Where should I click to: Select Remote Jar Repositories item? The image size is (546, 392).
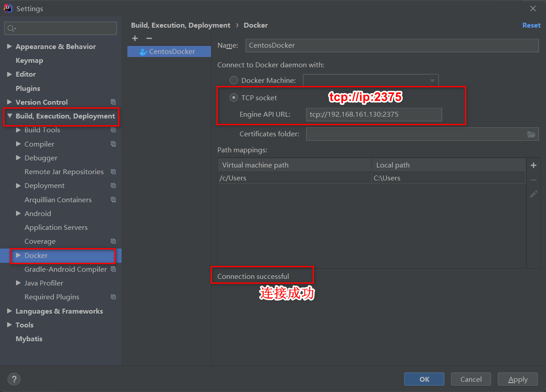click(64, 171)
